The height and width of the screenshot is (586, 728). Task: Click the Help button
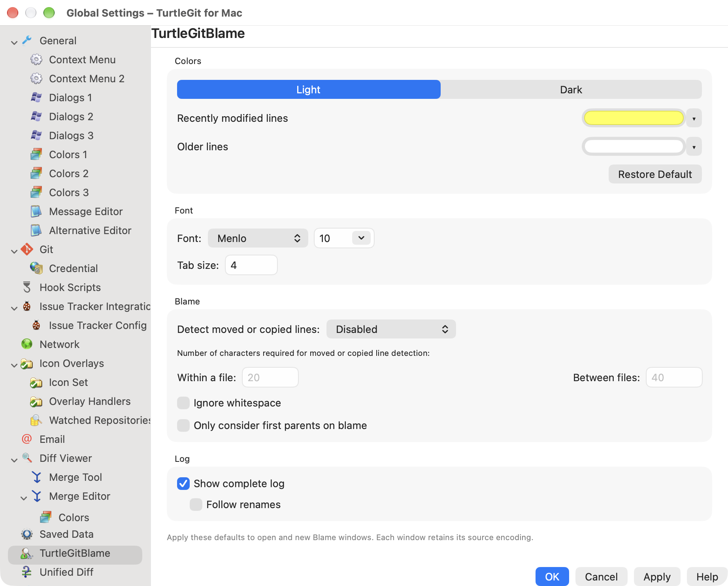[x=707, y=577]
